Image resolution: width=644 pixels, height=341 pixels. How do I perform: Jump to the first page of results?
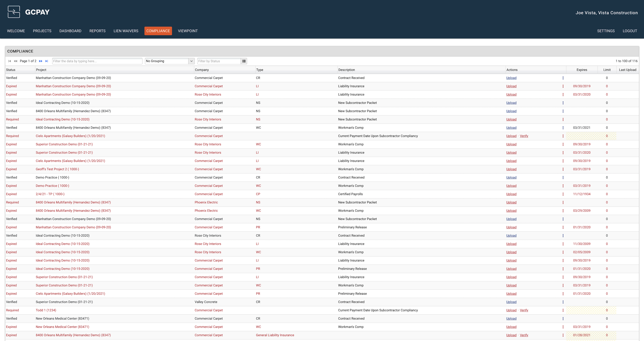pyautogui.click(x=10, y=61)
